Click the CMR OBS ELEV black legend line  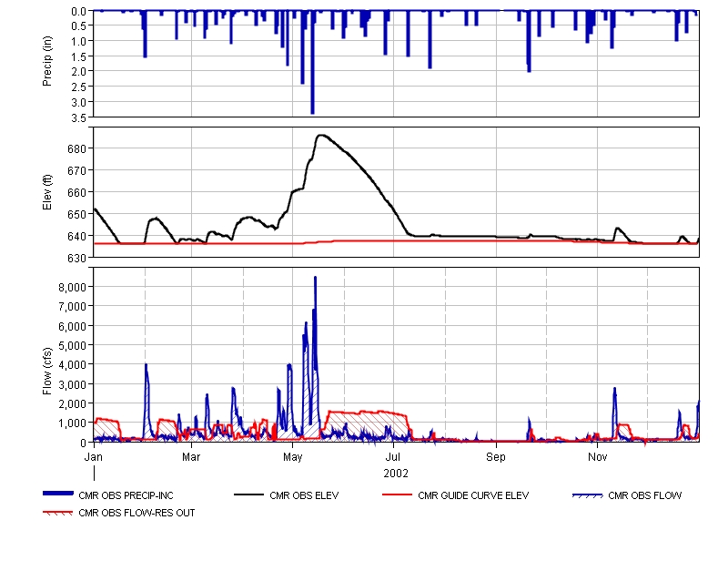click(246, 495)
